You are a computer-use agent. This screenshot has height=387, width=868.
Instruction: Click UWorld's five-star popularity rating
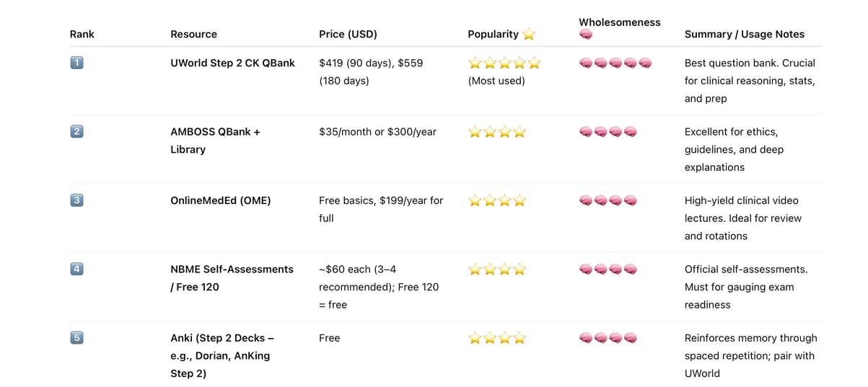pos(504,63)
